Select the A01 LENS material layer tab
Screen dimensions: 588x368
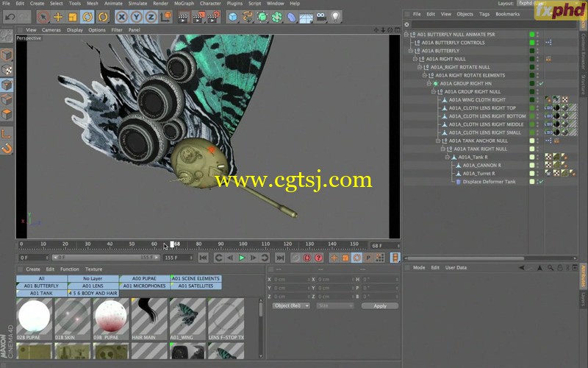click(x=93, y=286)
